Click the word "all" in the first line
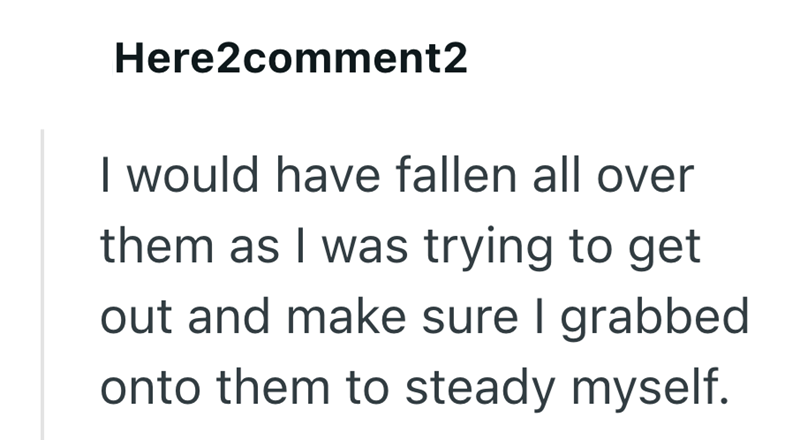Viewport: 800px width, 440px height. [562, 177]
